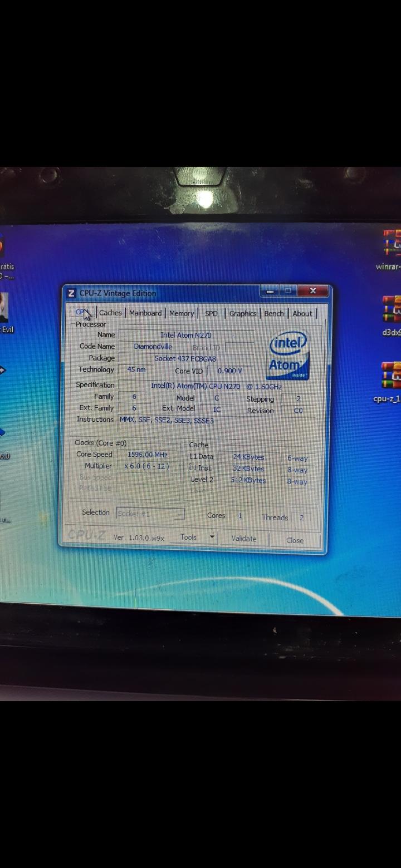Click the Core Speed value 1596.00 MHz
This screenshot has width=401, height=868.
coord(148,455)
